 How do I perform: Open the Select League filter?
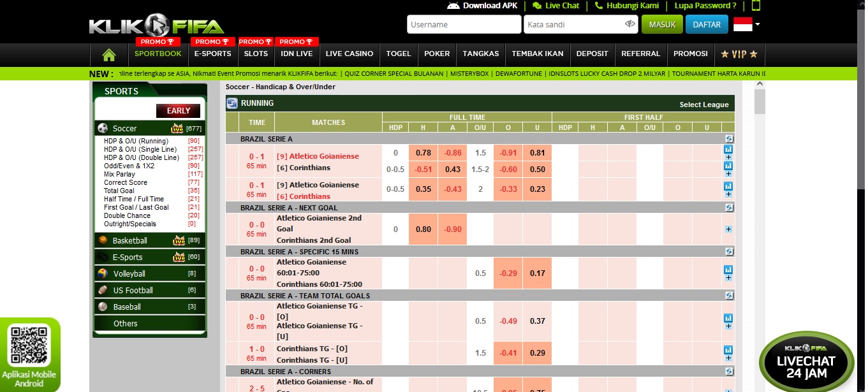point(704,105)
